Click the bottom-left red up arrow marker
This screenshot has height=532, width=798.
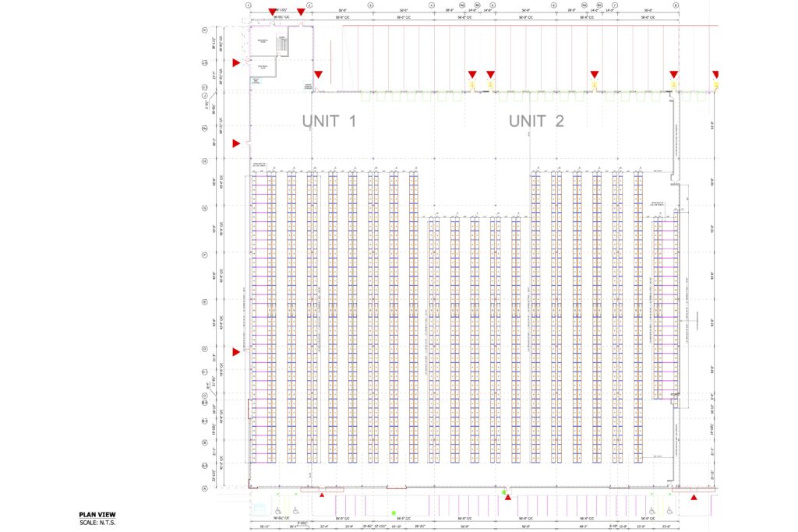point(323,492)
